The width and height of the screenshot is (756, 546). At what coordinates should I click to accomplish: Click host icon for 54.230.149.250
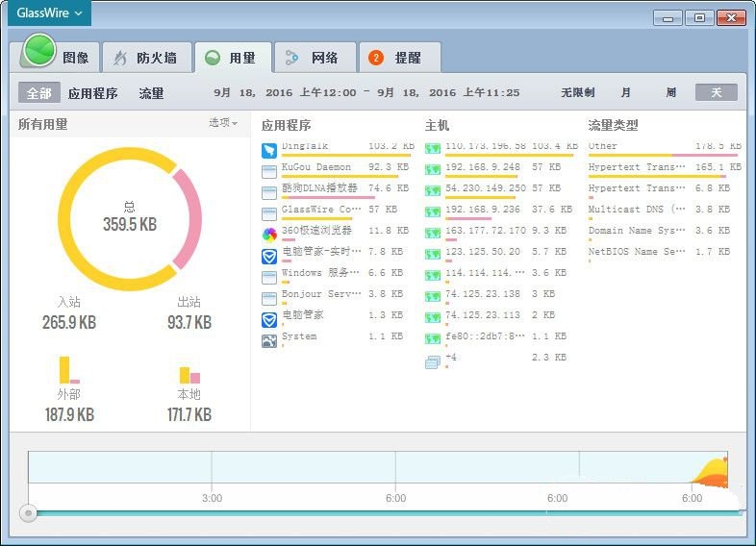(433, 191)
